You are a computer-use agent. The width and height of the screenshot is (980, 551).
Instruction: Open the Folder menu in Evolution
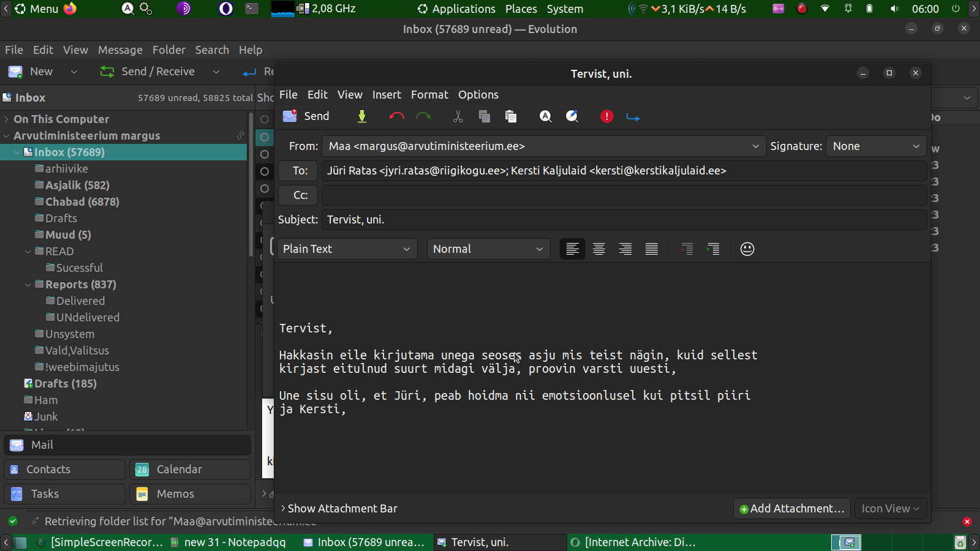coord(168,50)
